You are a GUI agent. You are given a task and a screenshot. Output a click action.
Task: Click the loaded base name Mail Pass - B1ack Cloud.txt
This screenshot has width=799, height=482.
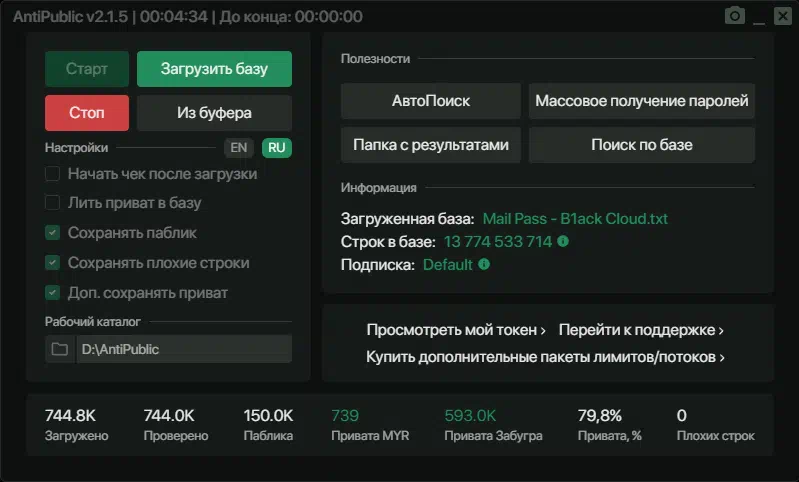point(575,219)
